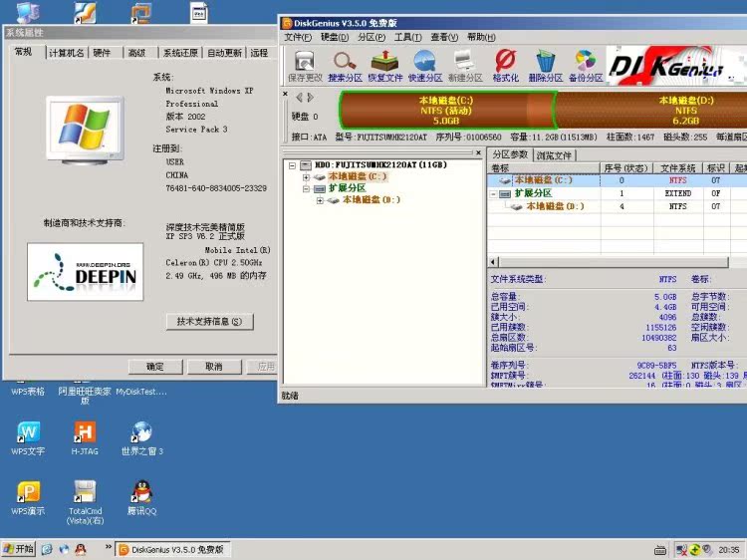Image resolution: width=747 pixels, height=560 pixels.
Task: Select the 本地磁盘(D:) 6.2GB partition bar
Action: click(x=651, y=110)
